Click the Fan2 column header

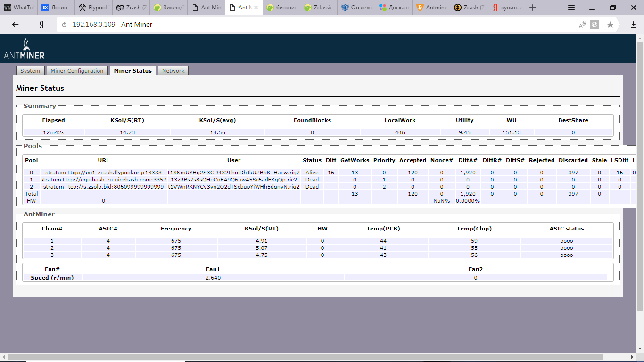point(475,269)
